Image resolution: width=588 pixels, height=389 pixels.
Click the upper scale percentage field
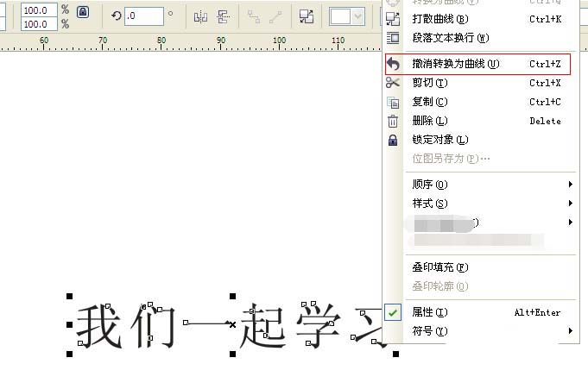coord(39,10)
